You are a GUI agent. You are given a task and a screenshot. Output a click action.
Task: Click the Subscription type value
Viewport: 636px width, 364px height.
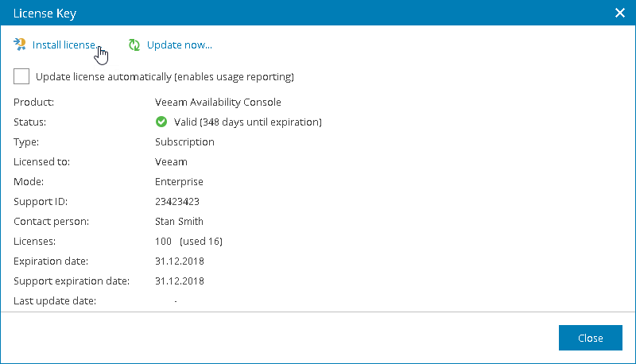pos(184,142)
